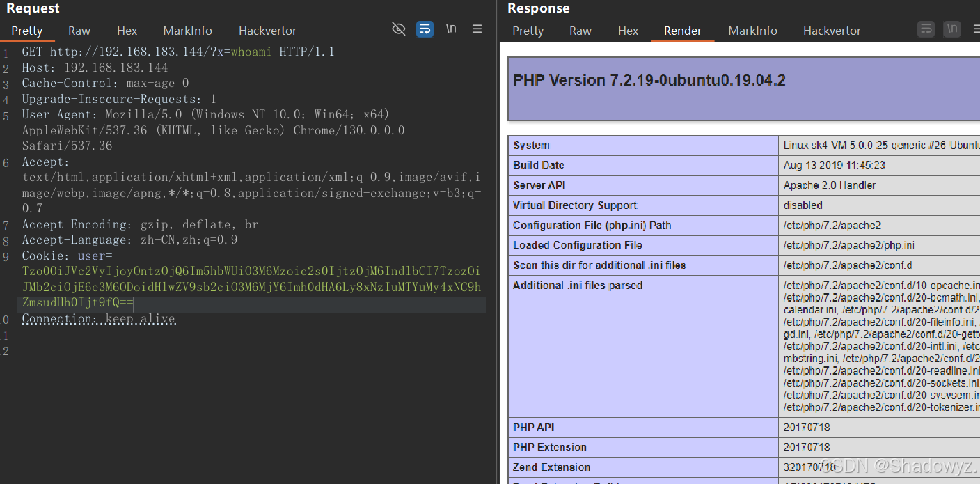
Task: Click Configuration File (php.ini) Path label
Action: tap(592, 225)
